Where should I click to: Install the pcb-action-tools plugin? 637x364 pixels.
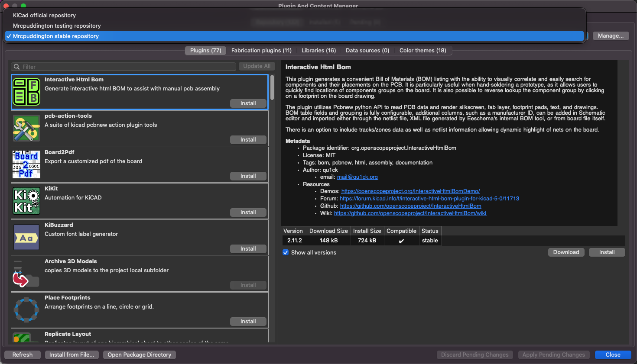(248, 140)
